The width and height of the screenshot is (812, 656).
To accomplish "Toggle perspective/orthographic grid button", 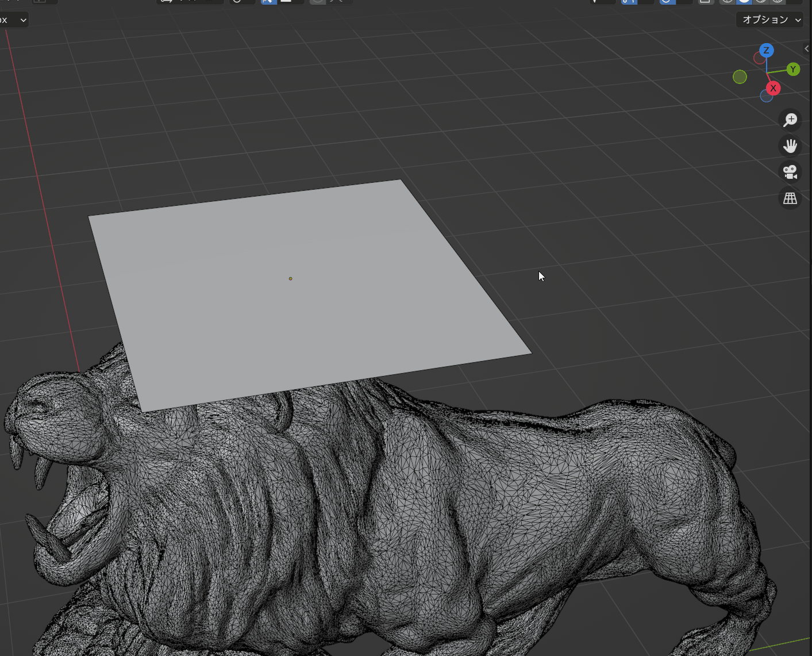I will coord(790,198).
